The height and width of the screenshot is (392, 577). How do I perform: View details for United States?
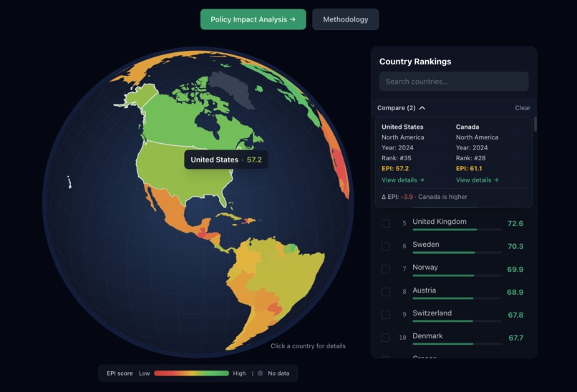402,180
